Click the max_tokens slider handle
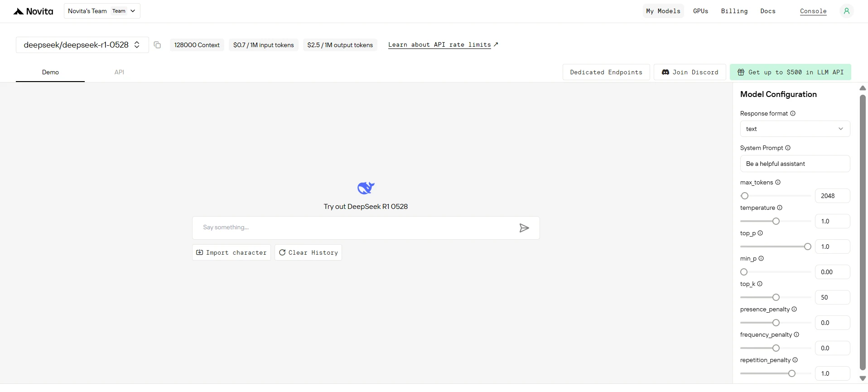The image size is (868, 392). (x=745, y=196)
